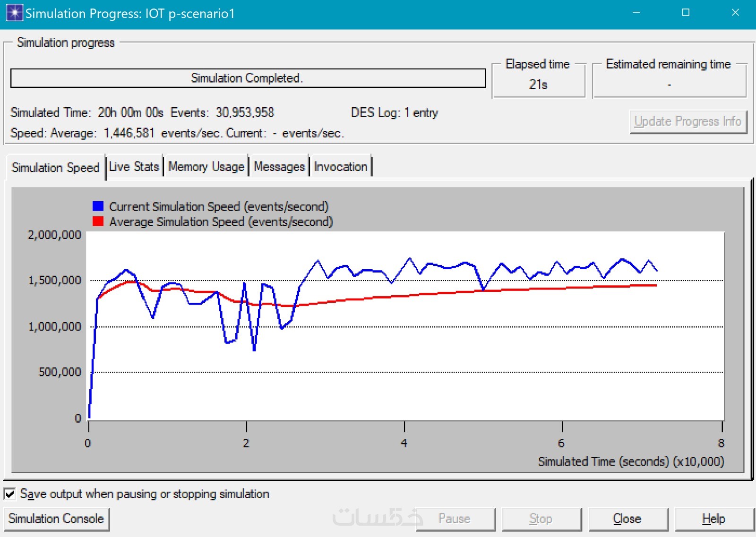Click the Stop button

541,519
